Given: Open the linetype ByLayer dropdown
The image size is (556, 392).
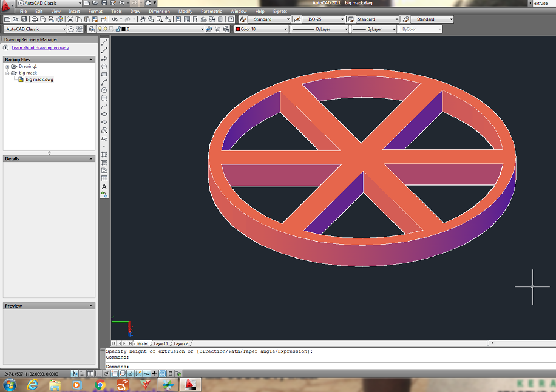Looking at the screenshot, I should coord(320,29).
